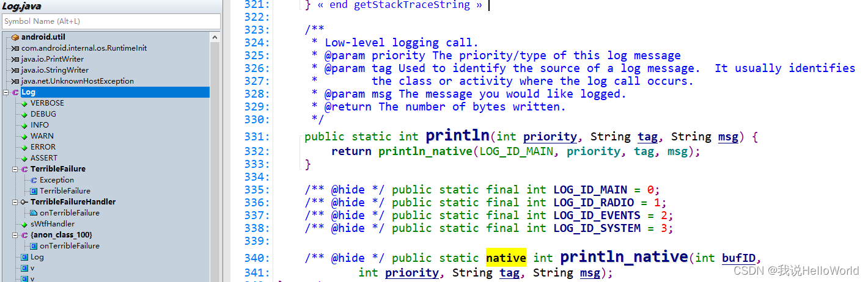Viewport: 868px width, 282px height.
Task: Focus the Symbol Name search field
Action: click(111, 21)
